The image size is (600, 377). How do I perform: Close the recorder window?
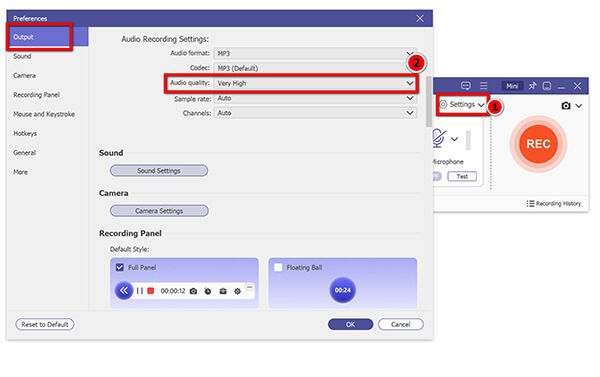pyautogui.click(x=577, y=86)
